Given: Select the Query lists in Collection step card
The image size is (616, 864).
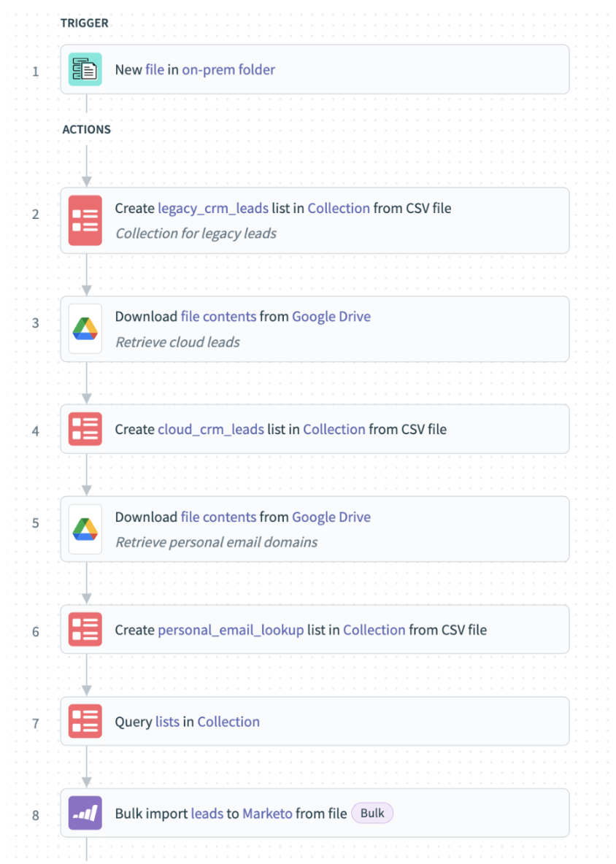Looking at the screenshot, I should coord(315,721).
